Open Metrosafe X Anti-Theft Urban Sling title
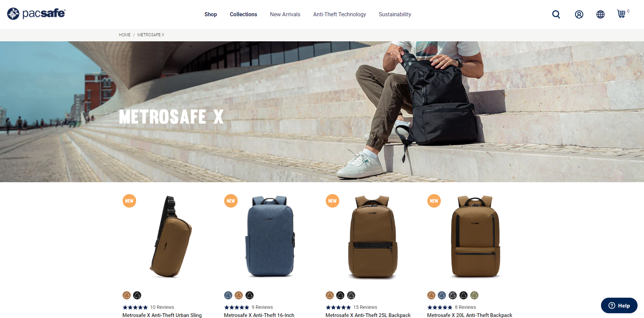 coord(162,315)
